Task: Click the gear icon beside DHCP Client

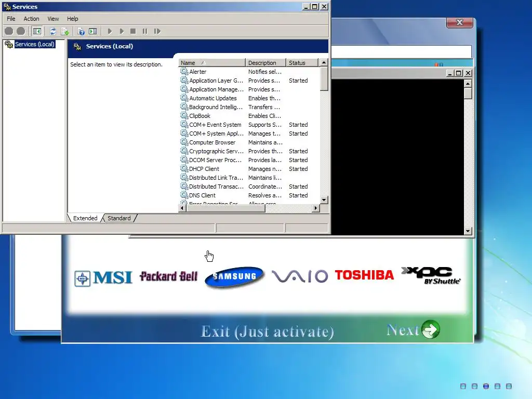Action: click(x=184, y=168)
